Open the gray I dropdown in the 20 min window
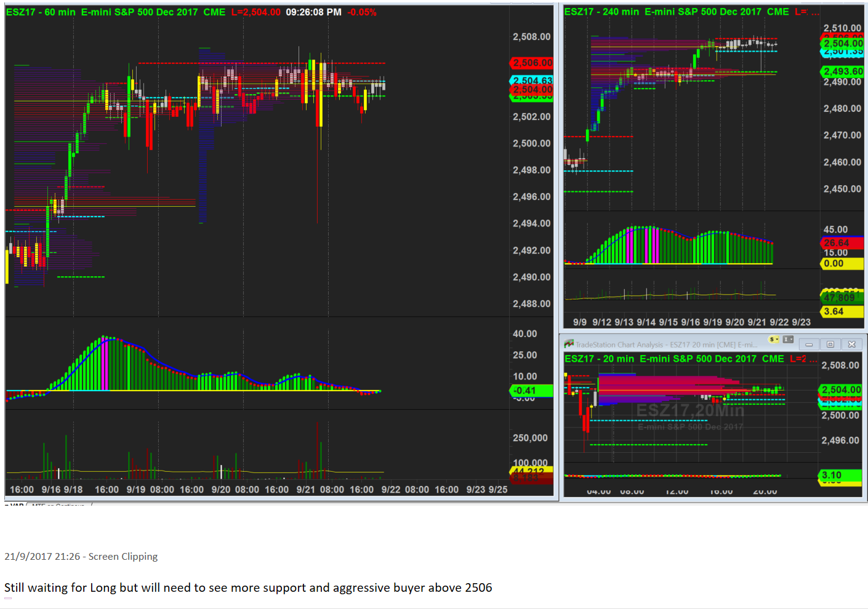Image resolution: width=868 pixels, height=609 pixels. 788,340
